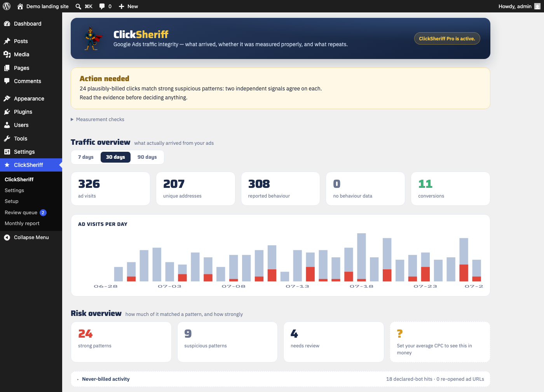Image resolution: width=544 pixels, height=392 pixels.
Task: Click the 07-13 chart axis label
Action: [x=297, y=286]
